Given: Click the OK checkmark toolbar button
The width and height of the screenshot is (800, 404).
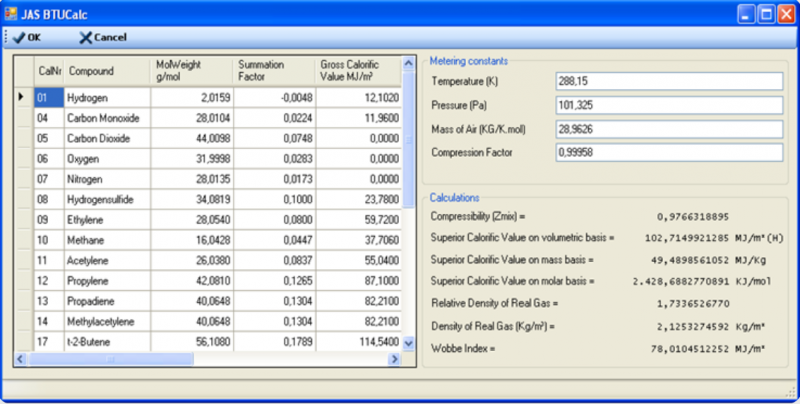Looking at the screenshot, I should pyautogui.click(x=27, y=37).
